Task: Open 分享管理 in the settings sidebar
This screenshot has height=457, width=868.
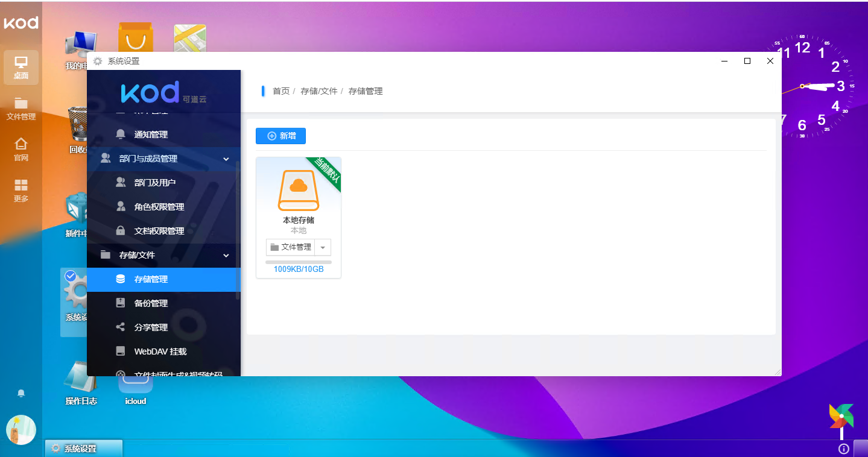Action: (163, 327)
